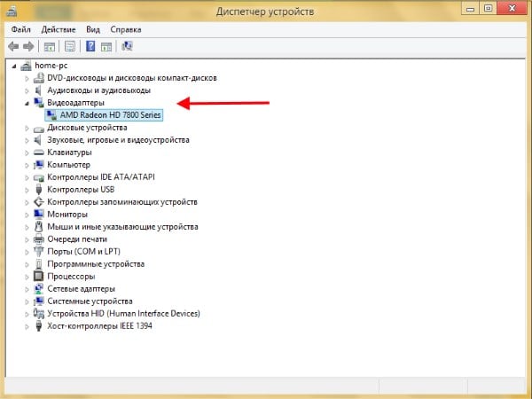Screen dimensions: 532x399
Task: Open the Файл menu
Action: (21, 28)
